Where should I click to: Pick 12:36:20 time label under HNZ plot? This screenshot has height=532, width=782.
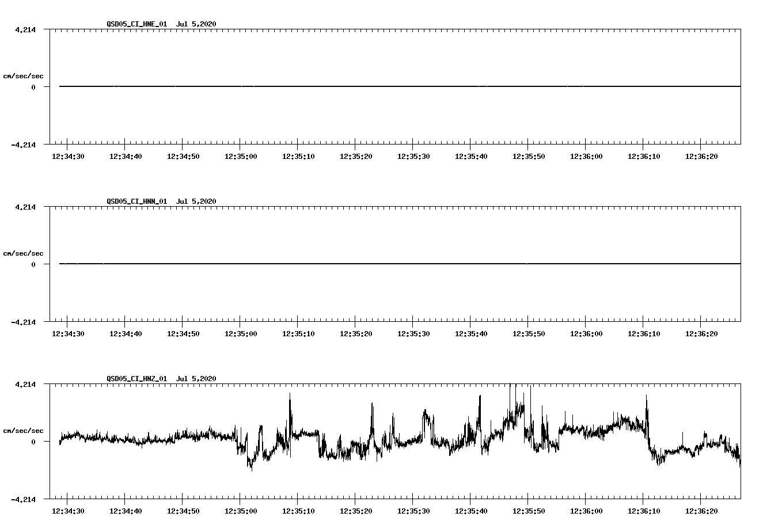click(701, 511)
